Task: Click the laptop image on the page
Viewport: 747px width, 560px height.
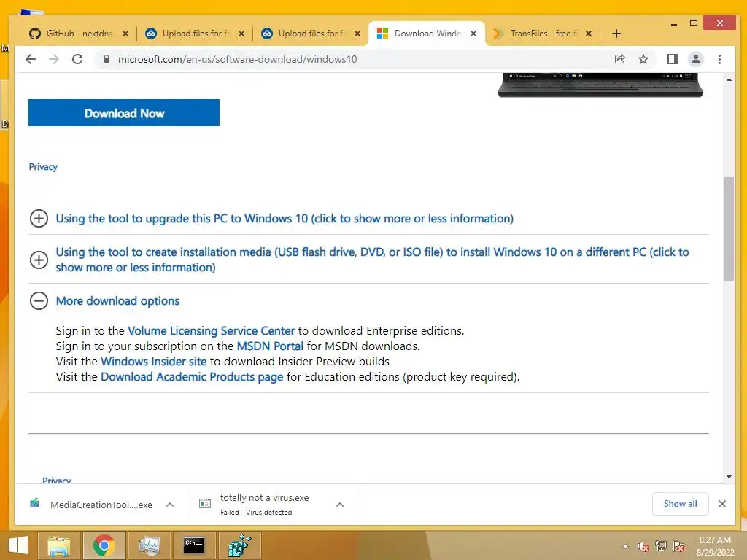Action: click(x=600, y=85)
